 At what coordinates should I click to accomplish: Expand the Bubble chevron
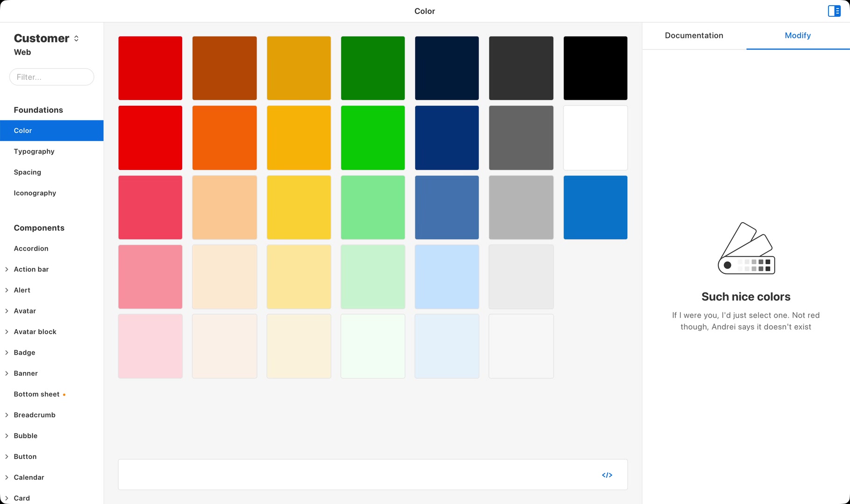coord(7,436)
